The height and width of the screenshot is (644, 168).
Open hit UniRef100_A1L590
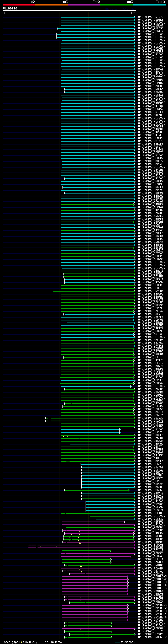tap(151, 28)
